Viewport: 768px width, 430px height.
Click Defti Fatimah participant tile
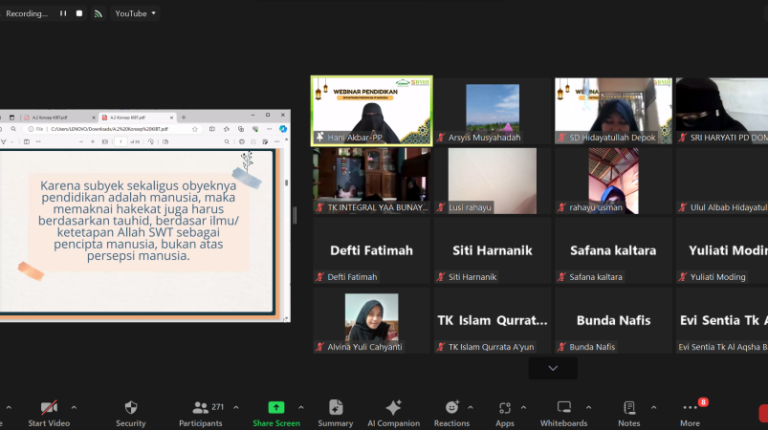[372, 250]
